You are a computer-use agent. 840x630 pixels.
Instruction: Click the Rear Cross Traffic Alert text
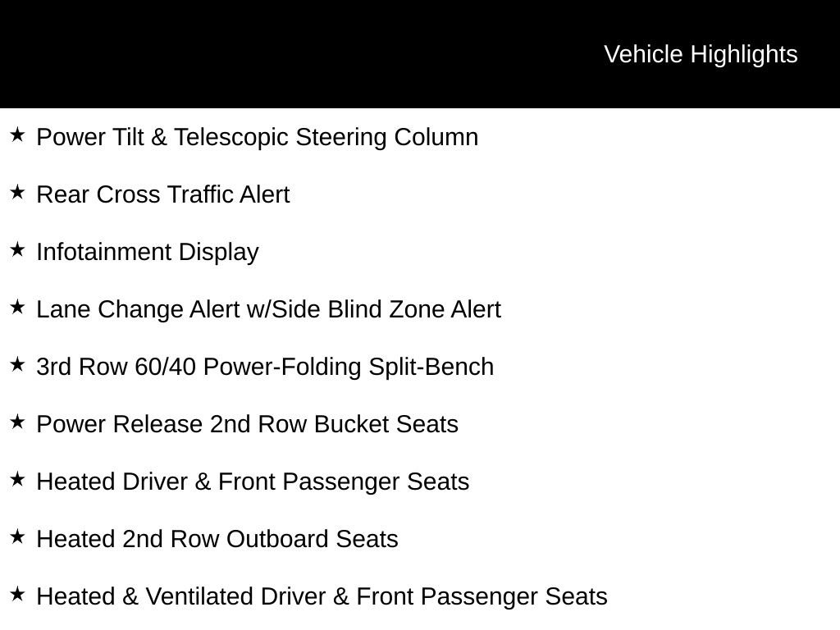pos(163,194)
